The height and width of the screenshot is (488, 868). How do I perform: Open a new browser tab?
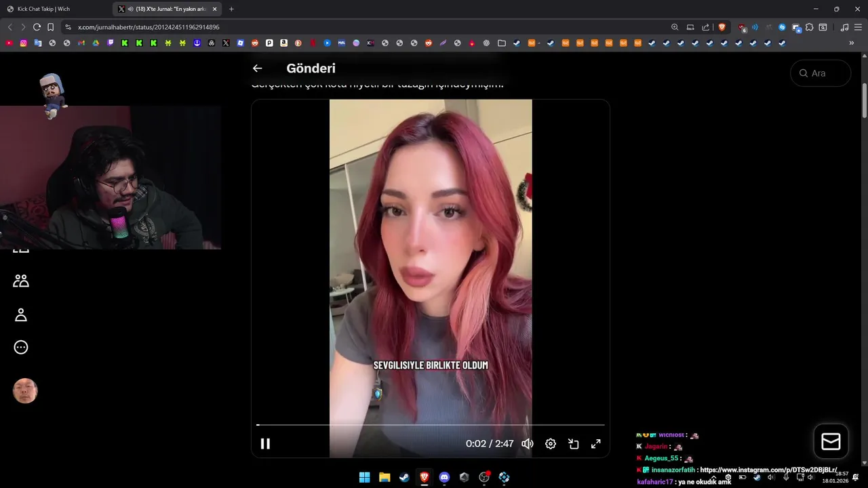(231, 9)
